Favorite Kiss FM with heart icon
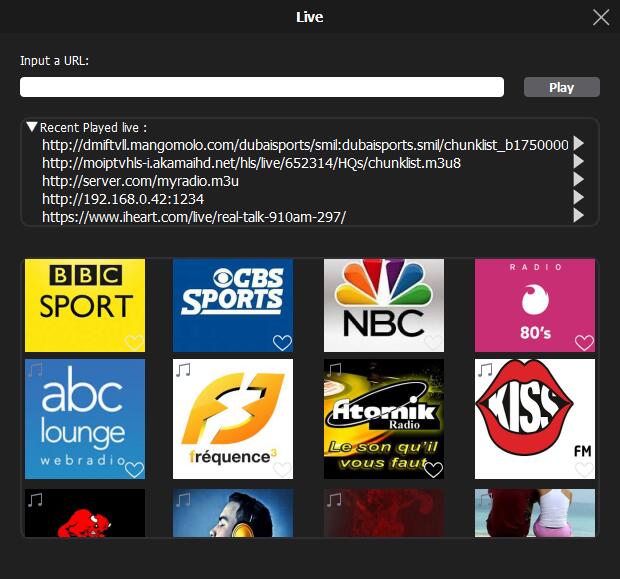Viewport: 620px width, 579px height. tap(584, 470)
